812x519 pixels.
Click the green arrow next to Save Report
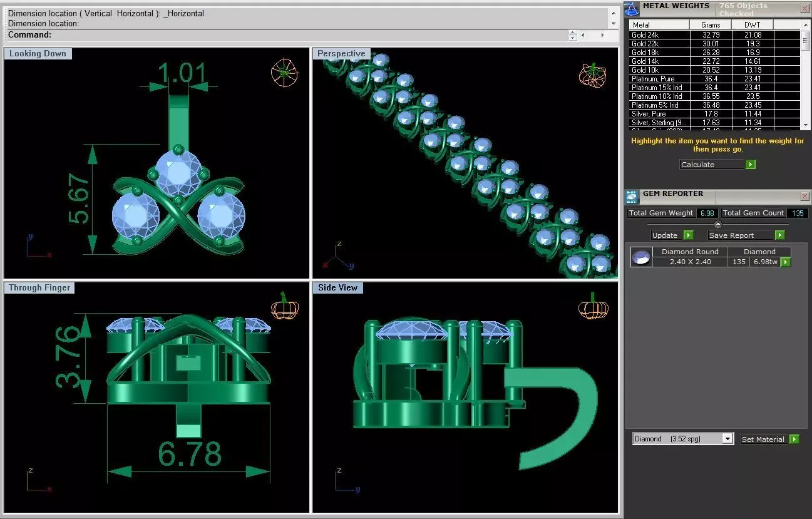(x=779, y=235)
